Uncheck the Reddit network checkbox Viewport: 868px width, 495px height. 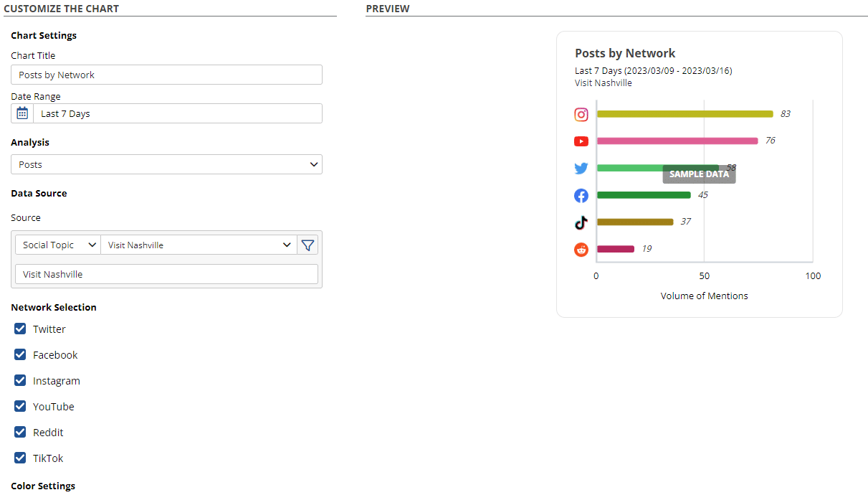(21, 433)
